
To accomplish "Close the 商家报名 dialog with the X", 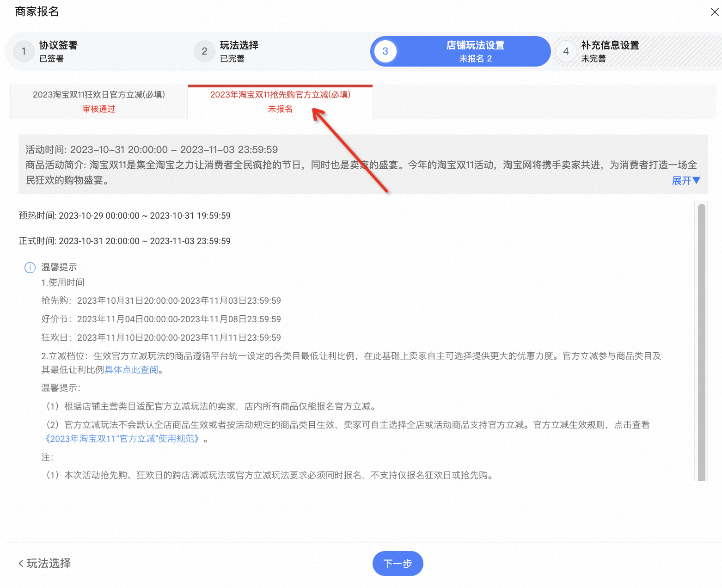I will click(715, 12).
